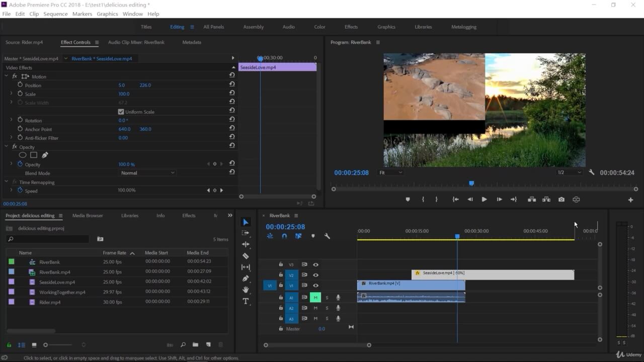
Task: Select SeasideLove.mp4 clip on V2
Action: click(x=493, y=275)
